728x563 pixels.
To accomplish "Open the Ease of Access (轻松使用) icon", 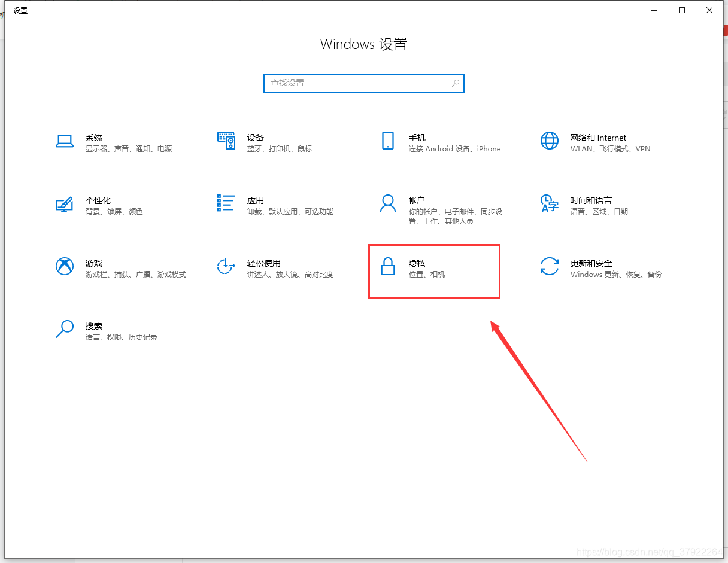I will 226,266.
